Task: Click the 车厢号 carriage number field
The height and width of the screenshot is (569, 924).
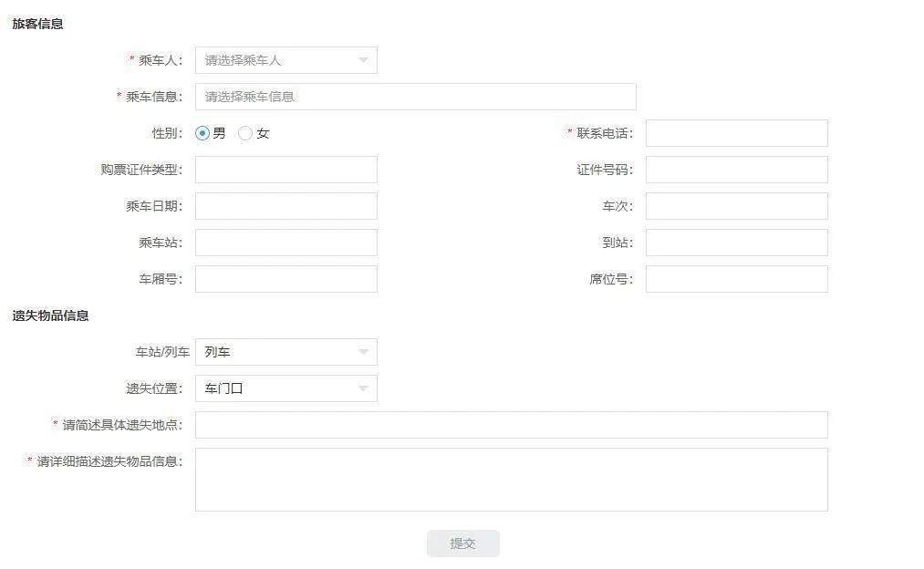Action: click(x=286, y=278)
